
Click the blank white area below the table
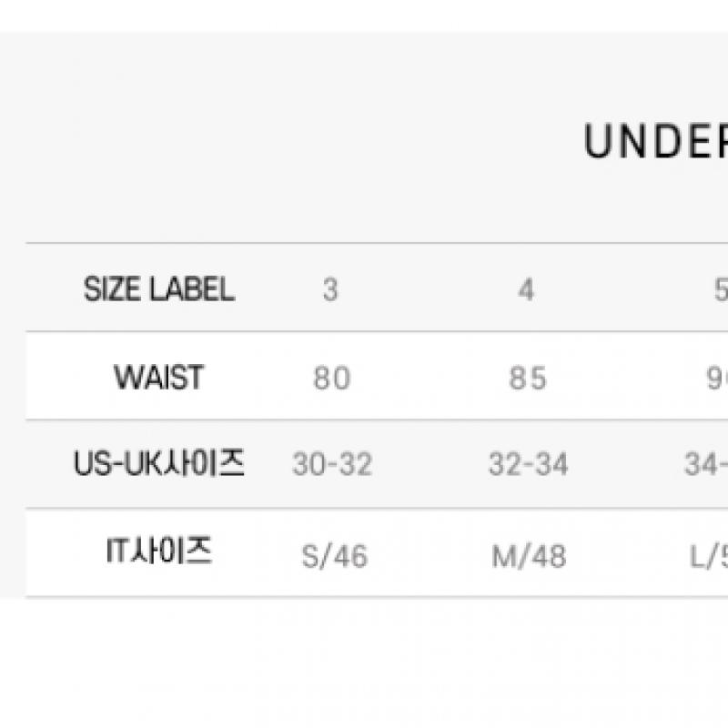(364, 664)
